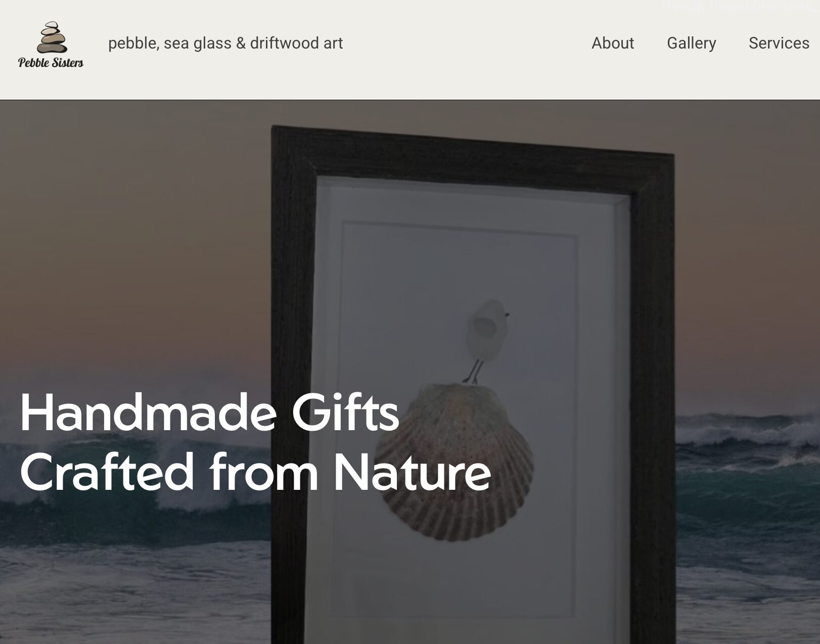820x644 pixels.
Task: Click the word Nature in the headline
Action: [412, 473]
